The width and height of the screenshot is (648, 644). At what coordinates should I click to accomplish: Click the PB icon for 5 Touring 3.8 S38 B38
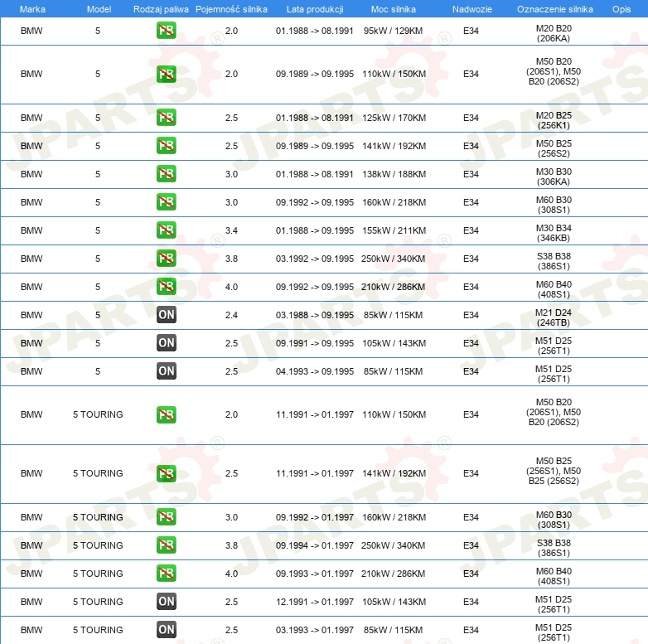pyautogui.click(x=166, y=545)
